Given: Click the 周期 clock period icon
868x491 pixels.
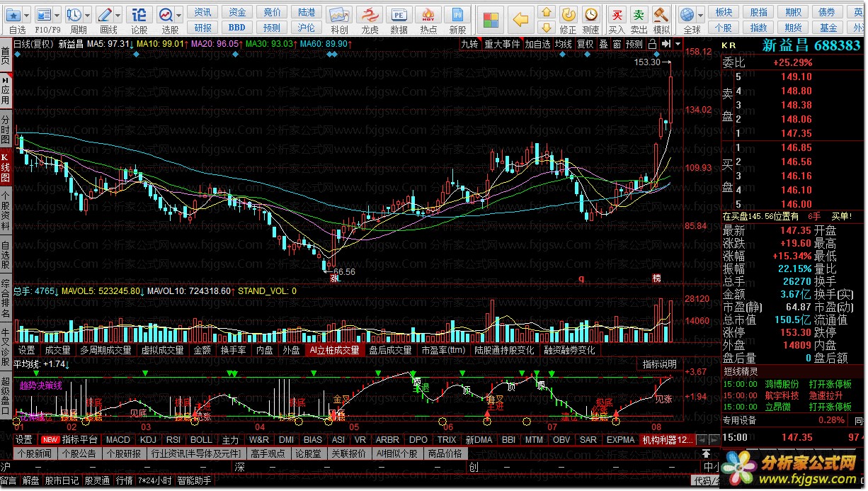Looking at the screenshot, I should point(74,14).
